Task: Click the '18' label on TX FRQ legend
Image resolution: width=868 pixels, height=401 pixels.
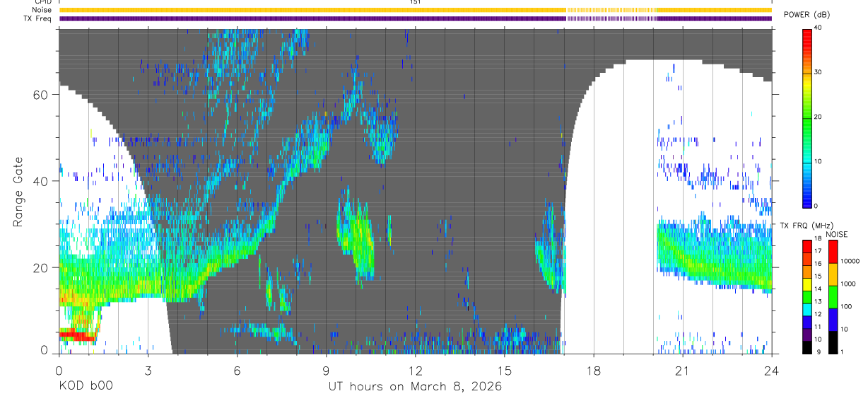Action: point(817,240)
